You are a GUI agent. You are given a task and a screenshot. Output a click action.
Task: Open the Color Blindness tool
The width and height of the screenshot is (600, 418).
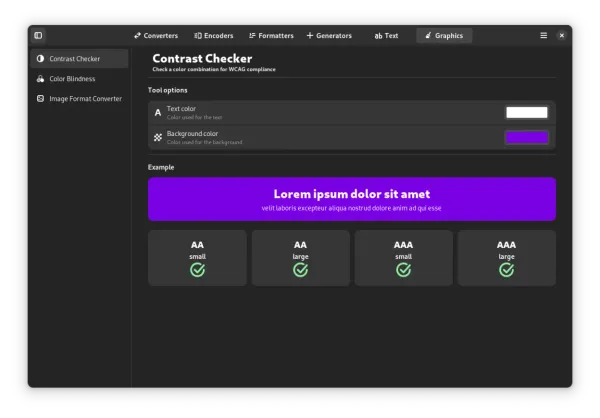80,79
